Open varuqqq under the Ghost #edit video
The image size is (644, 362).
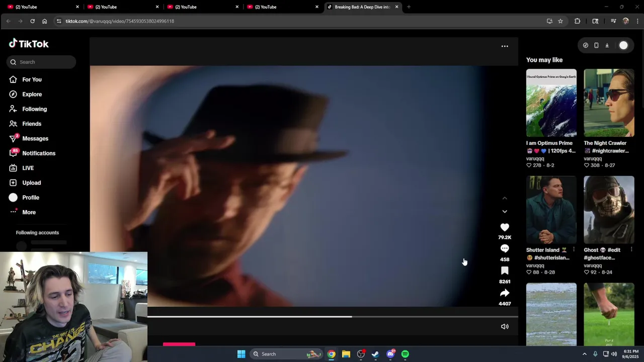[x=593, y=265]
